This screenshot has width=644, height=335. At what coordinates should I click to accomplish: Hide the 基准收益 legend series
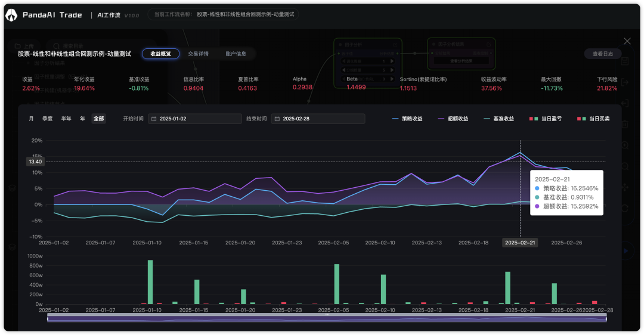(x=501, y=119)
